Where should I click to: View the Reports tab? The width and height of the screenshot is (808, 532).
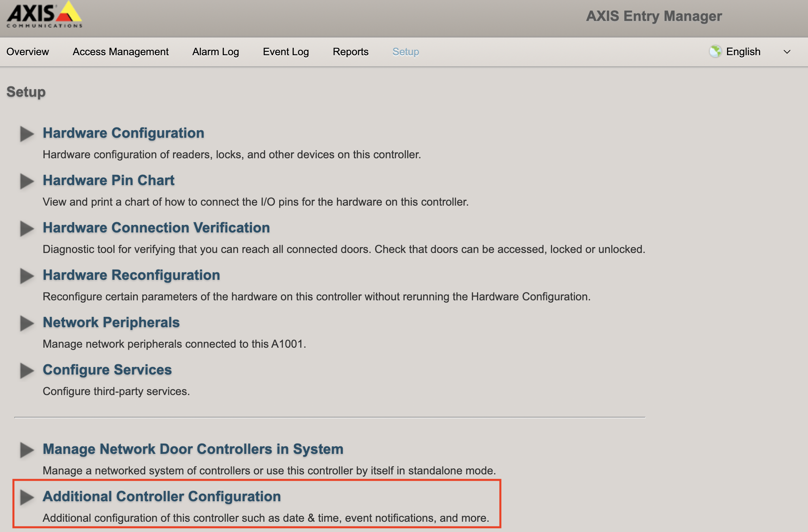pos(351,52)
